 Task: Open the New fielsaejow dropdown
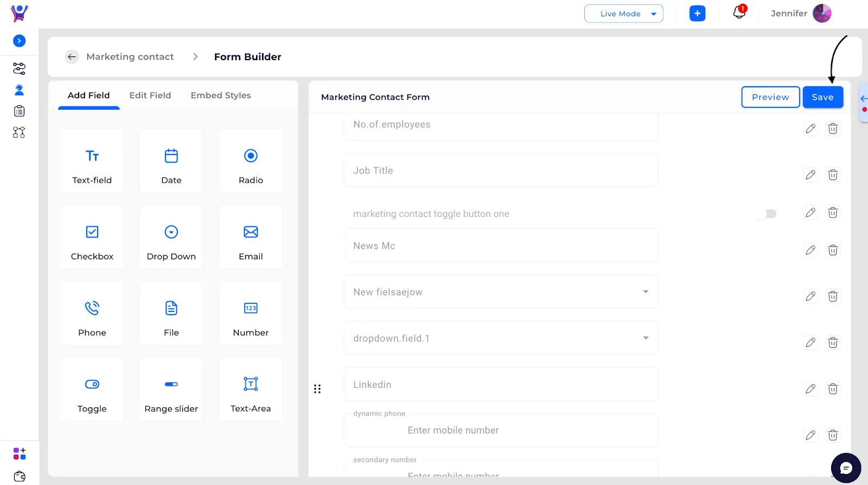click(501, 292)
